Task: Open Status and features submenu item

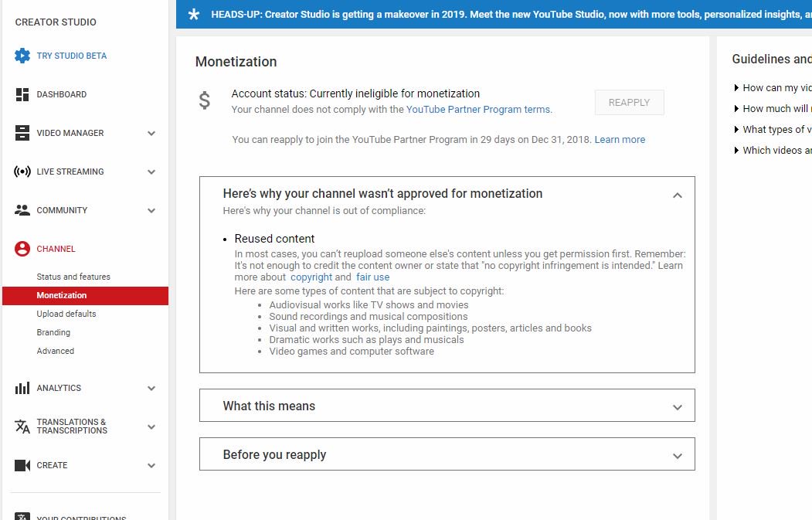Action: click(73, 277)
